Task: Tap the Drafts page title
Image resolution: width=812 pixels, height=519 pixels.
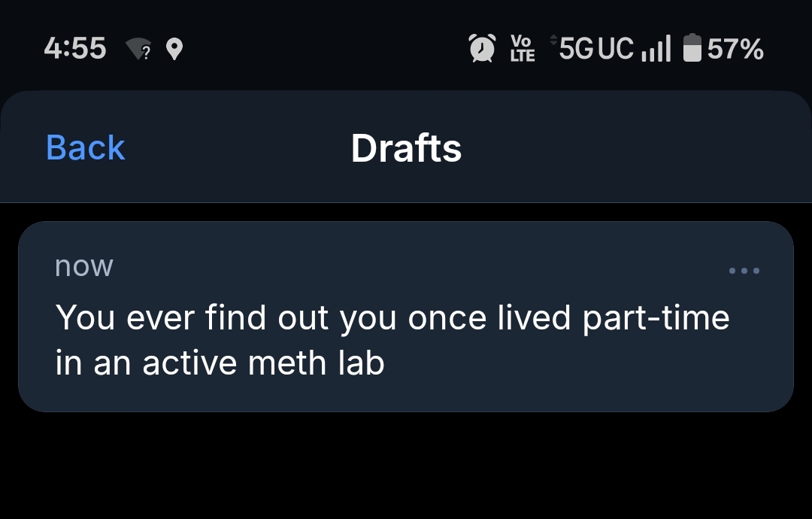Action: pyautogui.click(x=406, y=148)
